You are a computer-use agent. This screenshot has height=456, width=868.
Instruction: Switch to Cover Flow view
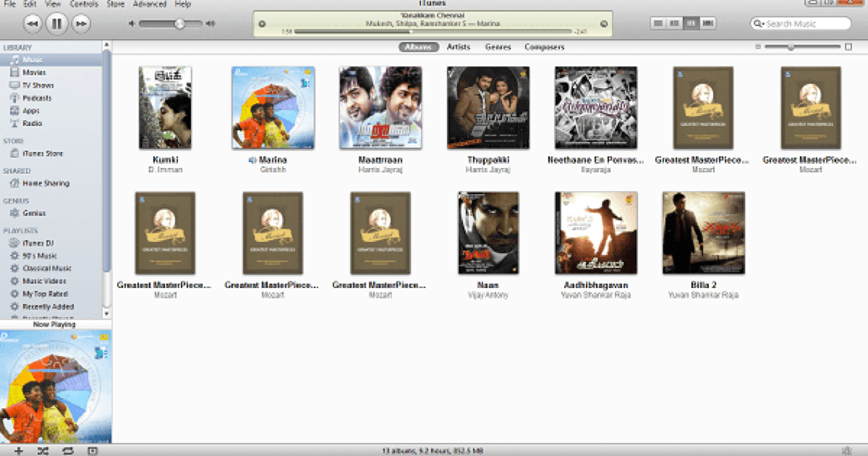(707, 24)
